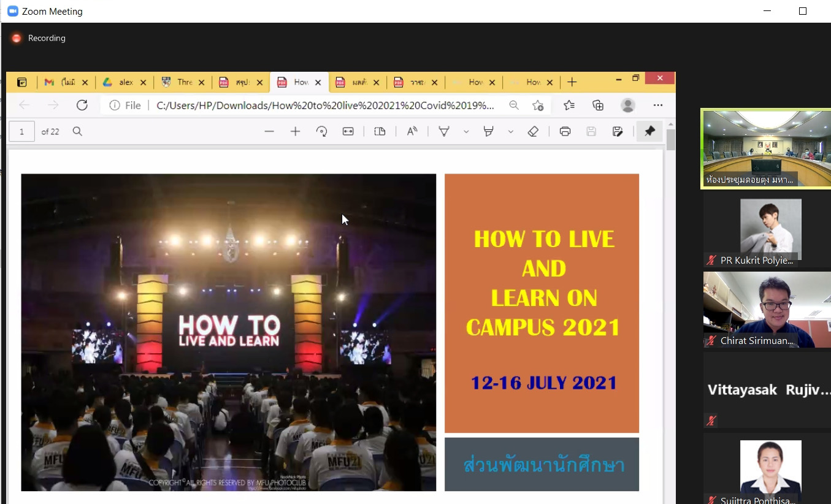This screenshot has height=504, width=831.
Task: Toggle the Draw pen tool
Action: coord(444,131)
